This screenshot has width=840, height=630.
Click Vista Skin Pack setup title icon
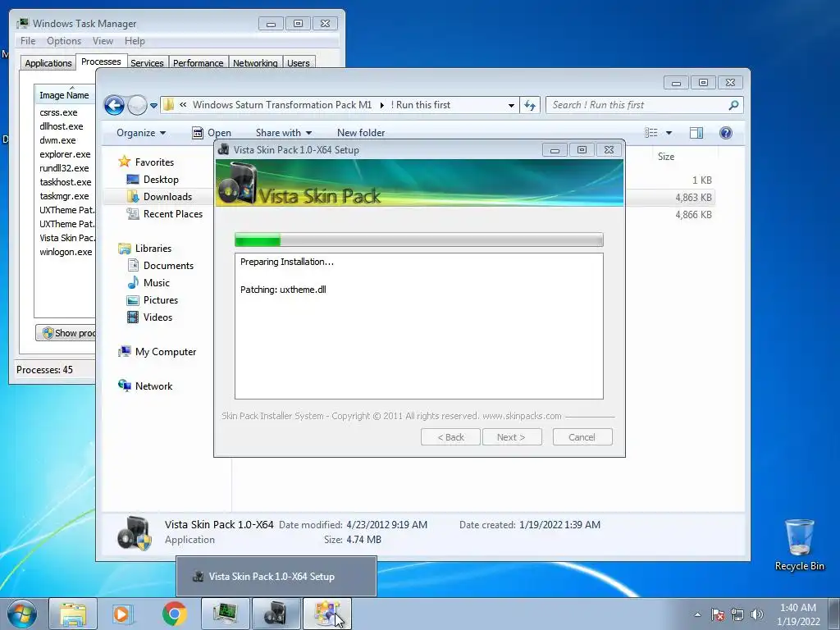(224, 149)
